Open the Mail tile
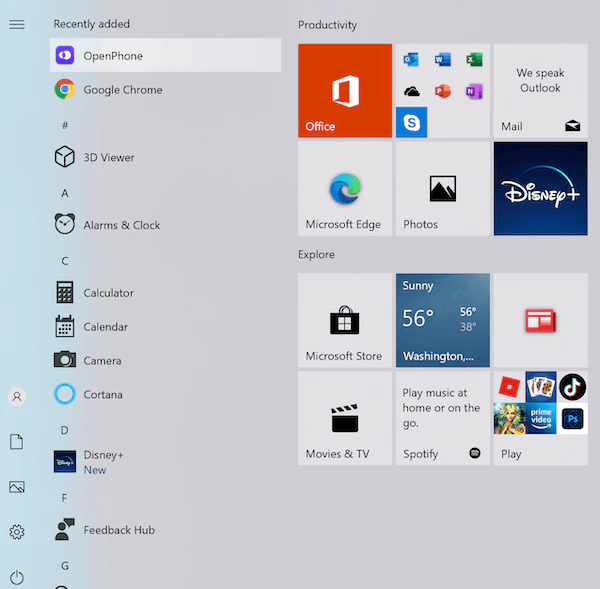Screen dimensions: 600x589 pyautogui.click(x=541, y=91)
